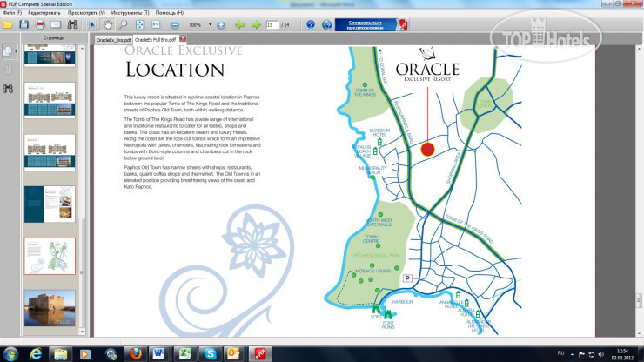Switch to the OracleEx_Bro.pdf tab

pos(114,40)
